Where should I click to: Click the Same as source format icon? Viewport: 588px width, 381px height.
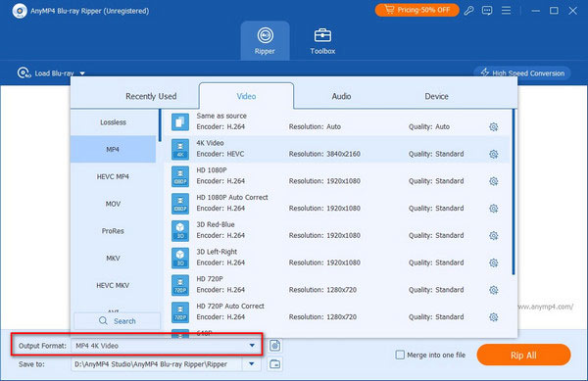pos(180,121)
